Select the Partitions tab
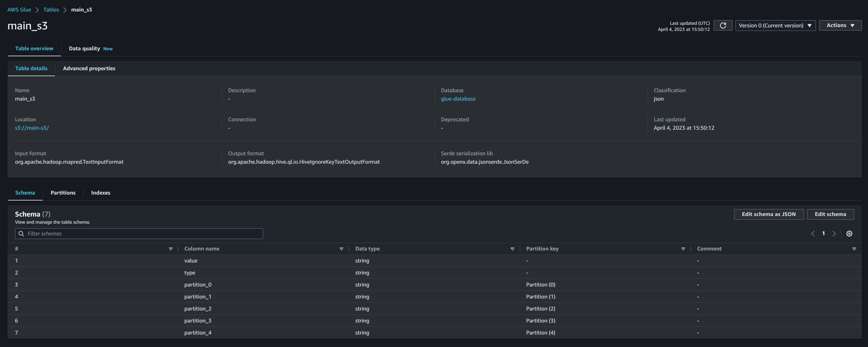Screen dimensions: 868x347 coord(63,193)
